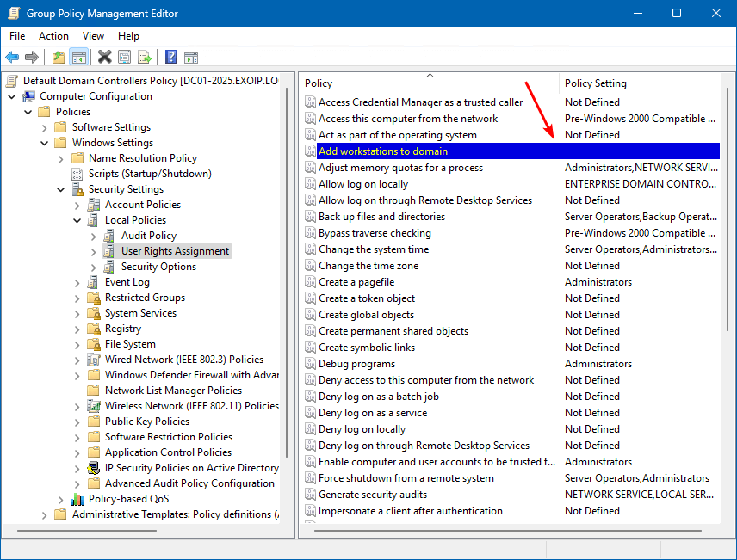Click the Delete X toolbar icon

pyautogui.click(x=104, y=58)
